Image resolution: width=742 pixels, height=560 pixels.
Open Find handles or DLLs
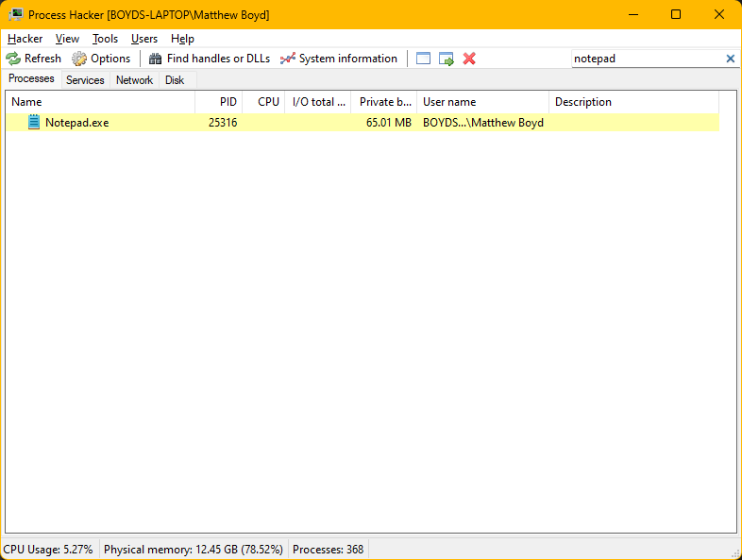coord(210,59)
